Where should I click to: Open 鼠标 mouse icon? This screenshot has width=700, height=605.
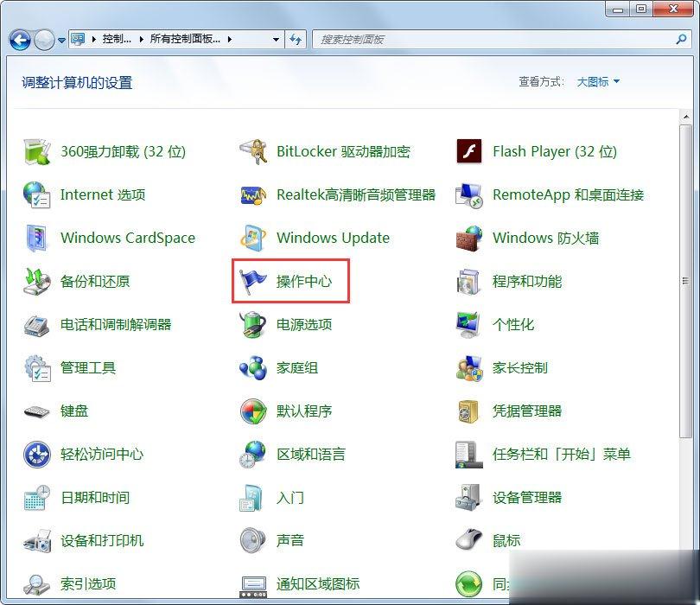(x=469, y=540)
